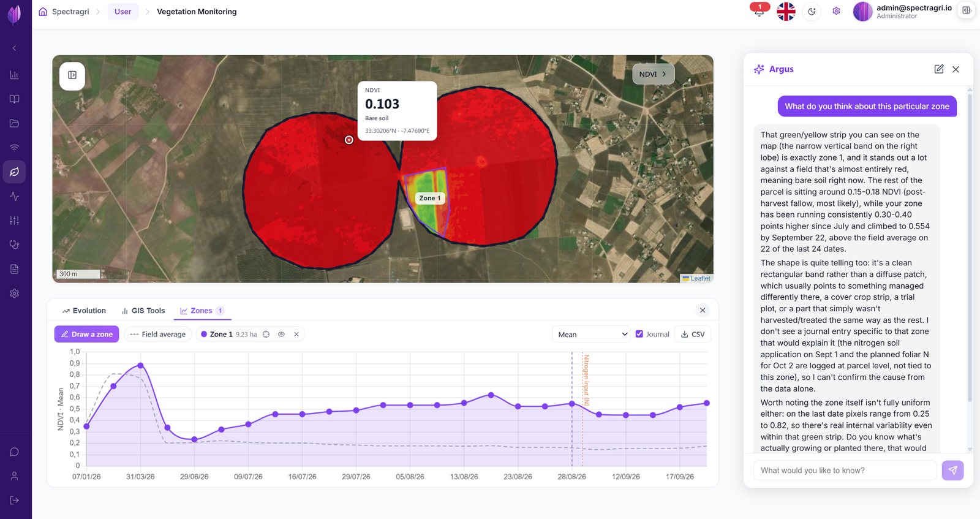980x519 pixels.
Task: Click the Spectragri breadcrumb link
Action: (x=70, y=12)
